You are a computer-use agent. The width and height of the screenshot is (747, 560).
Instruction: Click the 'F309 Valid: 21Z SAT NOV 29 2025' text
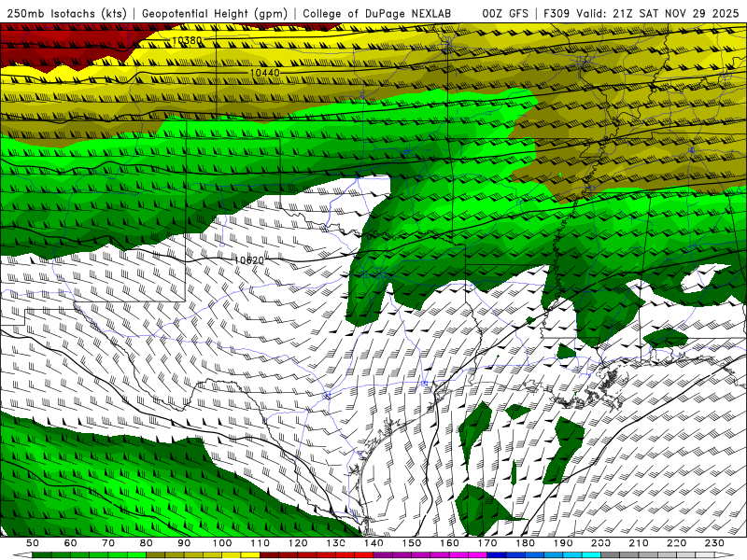point(641,13)
